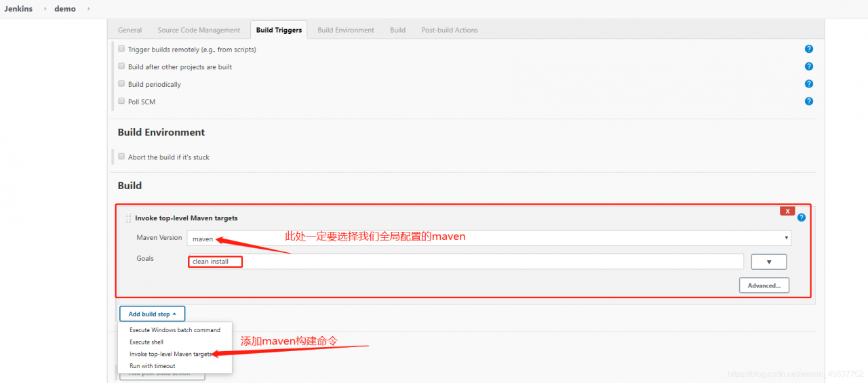Image resolution: width=868 pixels, height=383 pixels.
Task: Grab the build step drag handle
Action: [x=128, y=218]
